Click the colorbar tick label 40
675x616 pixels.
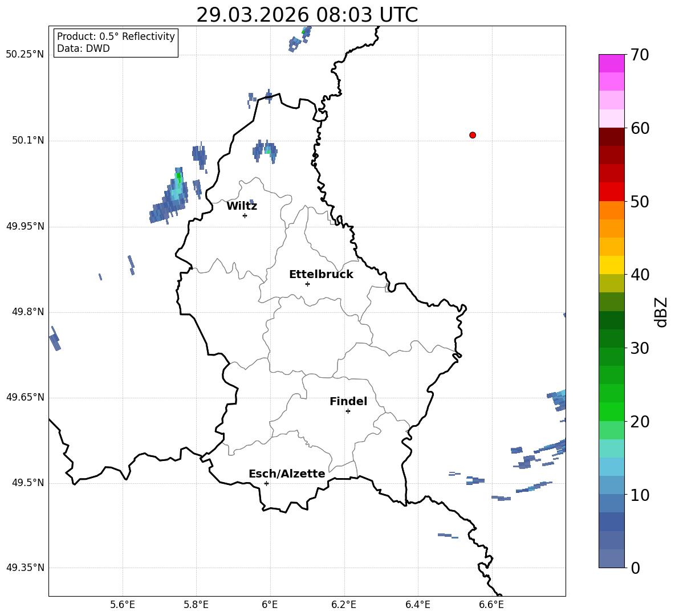pyautogui.click(x=640, y=275)
